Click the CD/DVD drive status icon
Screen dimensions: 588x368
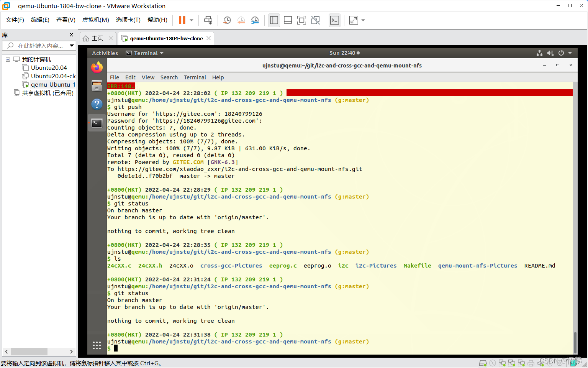coord(493,363)
